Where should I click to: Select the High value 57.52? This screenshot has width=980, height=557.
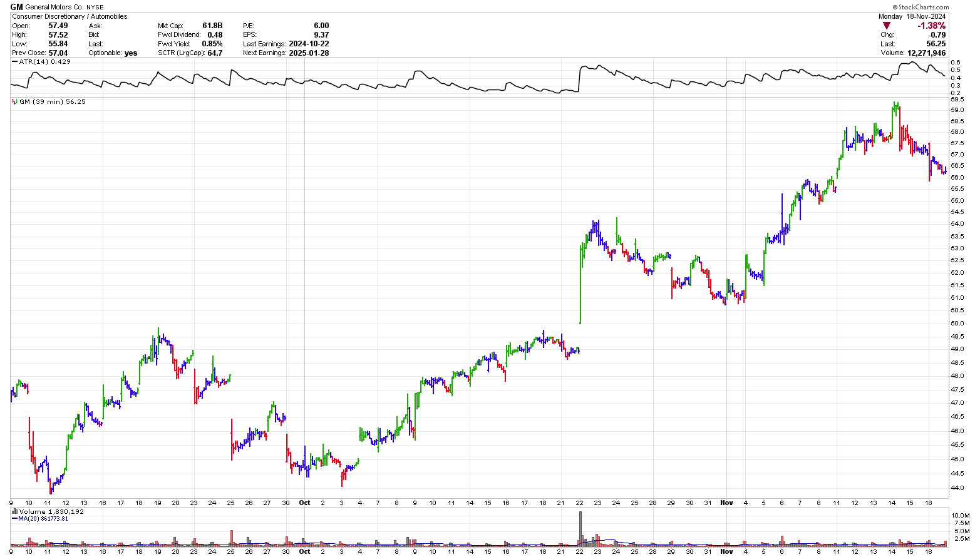click(x=58, y=35)
